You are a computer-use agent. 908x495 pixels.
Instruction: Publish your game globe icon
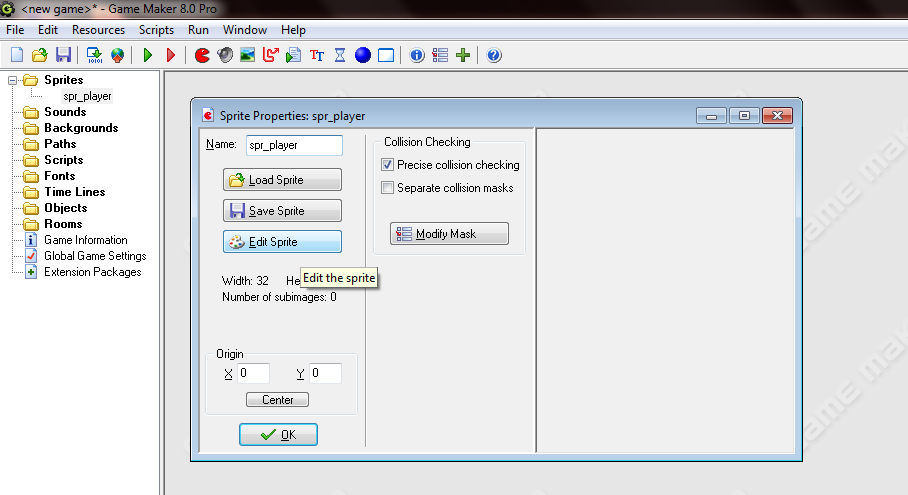click(117, 55)
